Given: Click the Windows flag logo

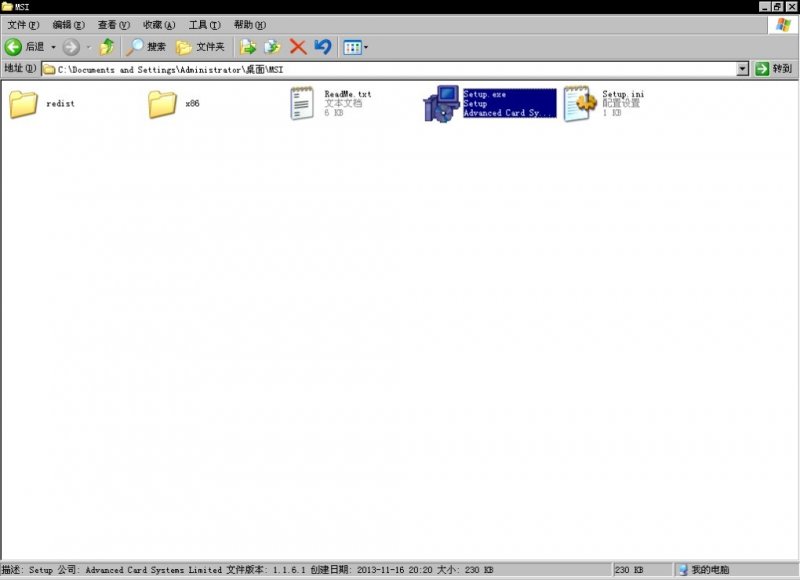Looking at the screenshot, I should (x=783, y=24).
